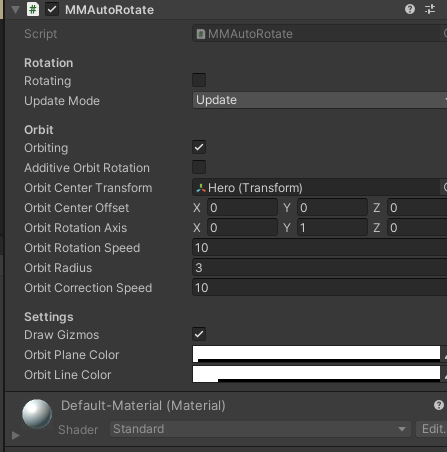This screenshot has height=452, width=447.
Task: Open the Orbit Line Color picker
Action: pos(316,374)
